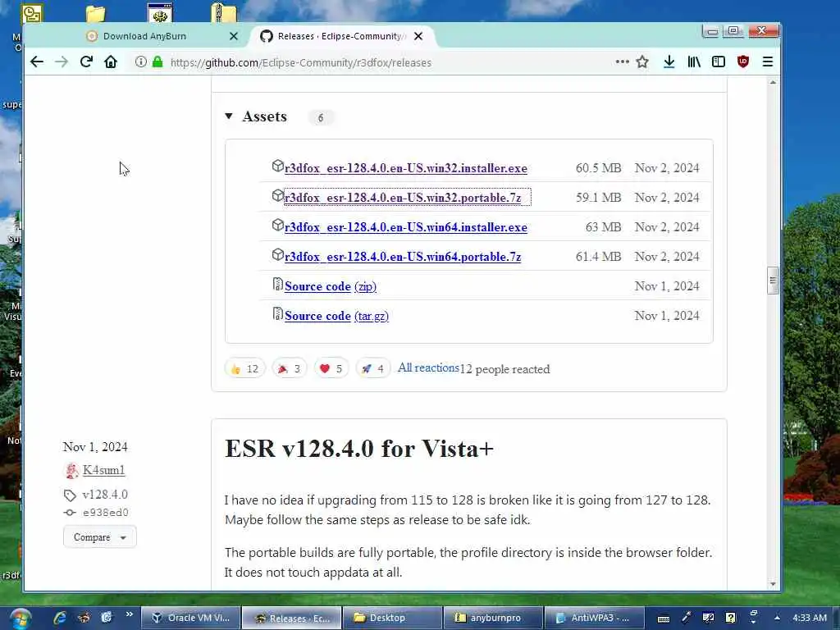840x630 pixels.
Task: Close the Download AnyBurn tab
Action: 234,36
